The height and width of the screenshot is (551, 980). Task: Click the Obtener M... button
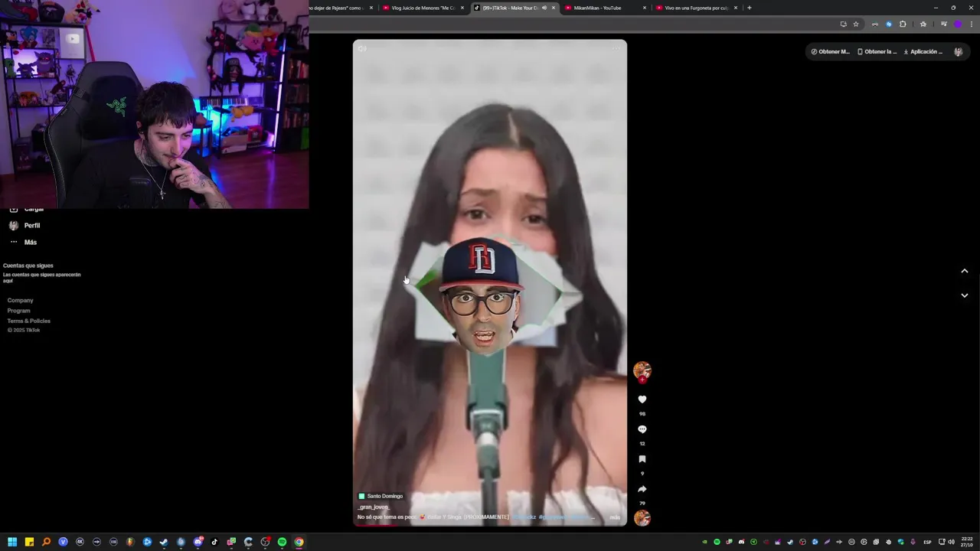(831, 51)
